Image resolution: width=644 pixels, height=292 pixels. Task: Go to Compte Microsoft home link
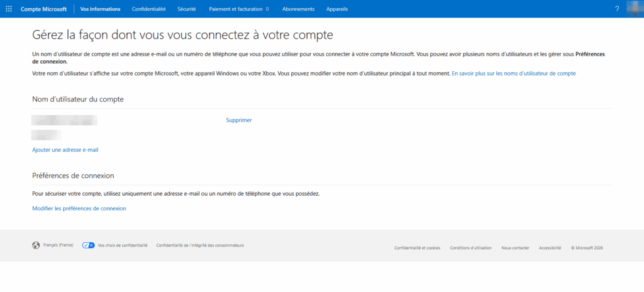click(43, 9)
